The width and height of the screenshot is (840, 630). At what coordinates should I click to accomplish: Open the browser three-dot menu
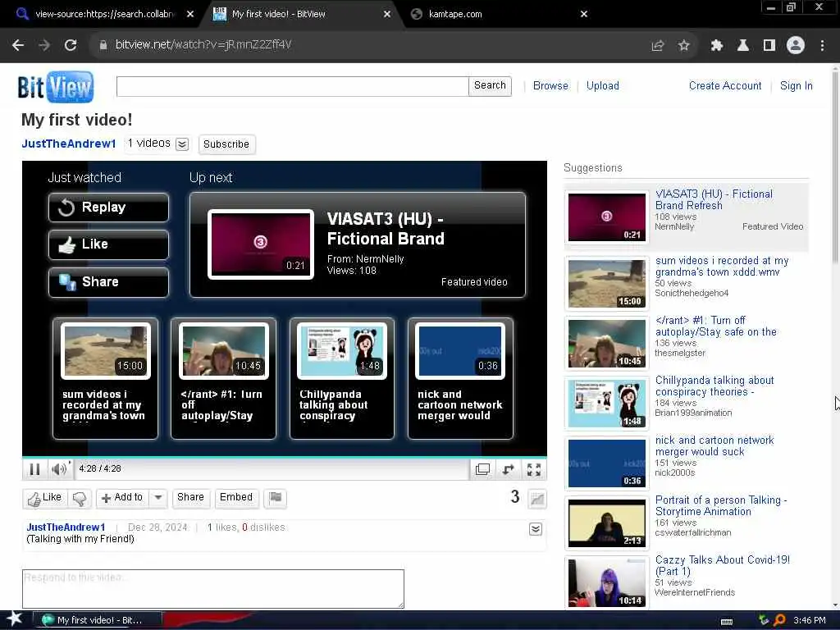click(x=822, y=46)
